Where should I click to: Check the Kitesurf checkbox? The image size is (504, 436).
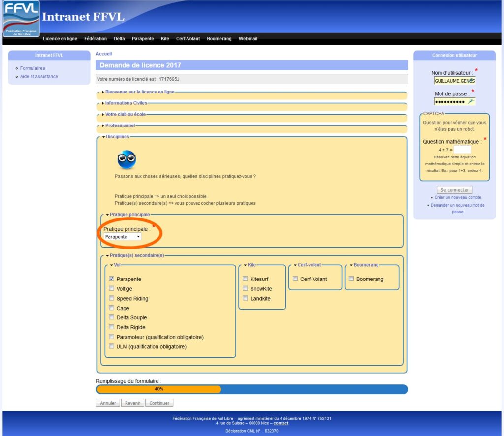click(x=245, y=279)
